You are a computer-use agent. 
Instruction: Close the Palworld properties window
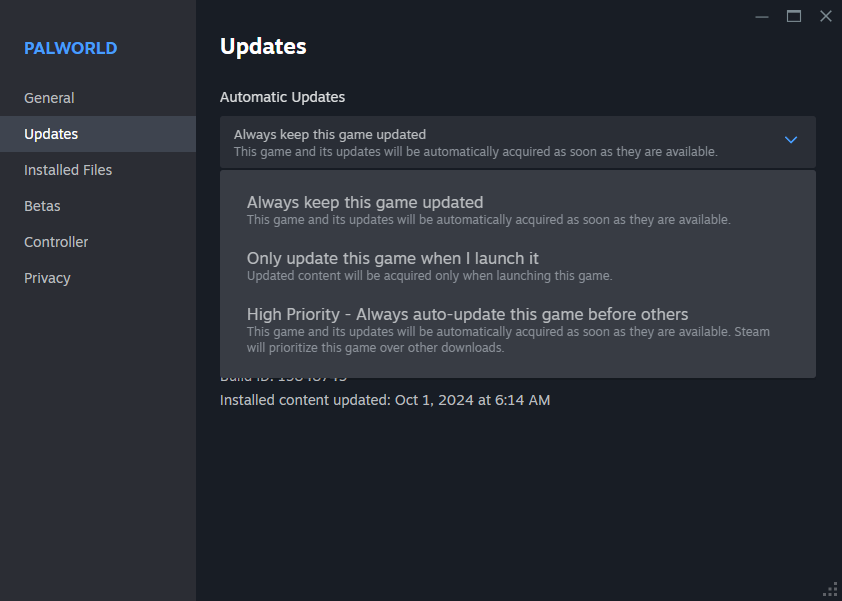(826, 17)
